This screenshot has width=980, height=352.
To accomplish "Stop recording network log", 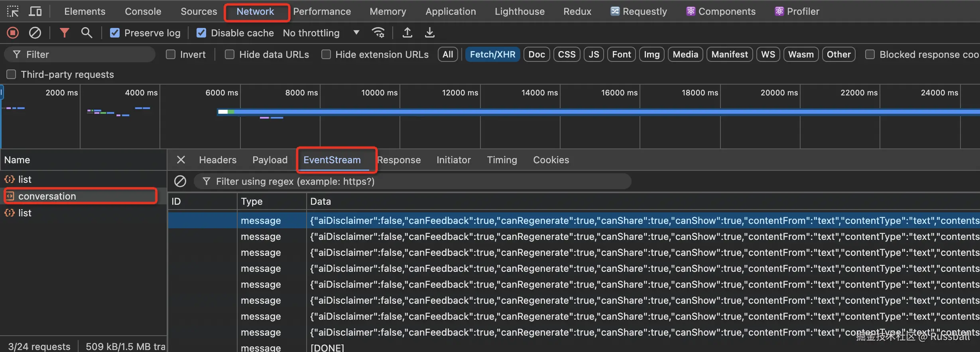I will 13,33.
